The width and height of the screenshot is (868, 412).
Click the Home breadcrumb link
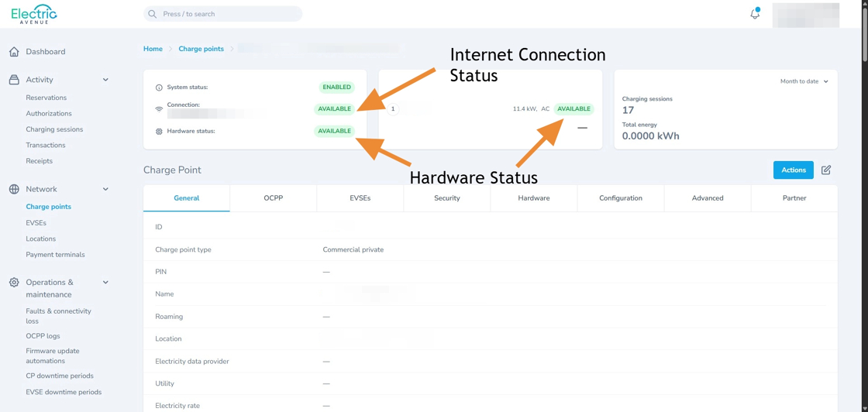point(153,49)
